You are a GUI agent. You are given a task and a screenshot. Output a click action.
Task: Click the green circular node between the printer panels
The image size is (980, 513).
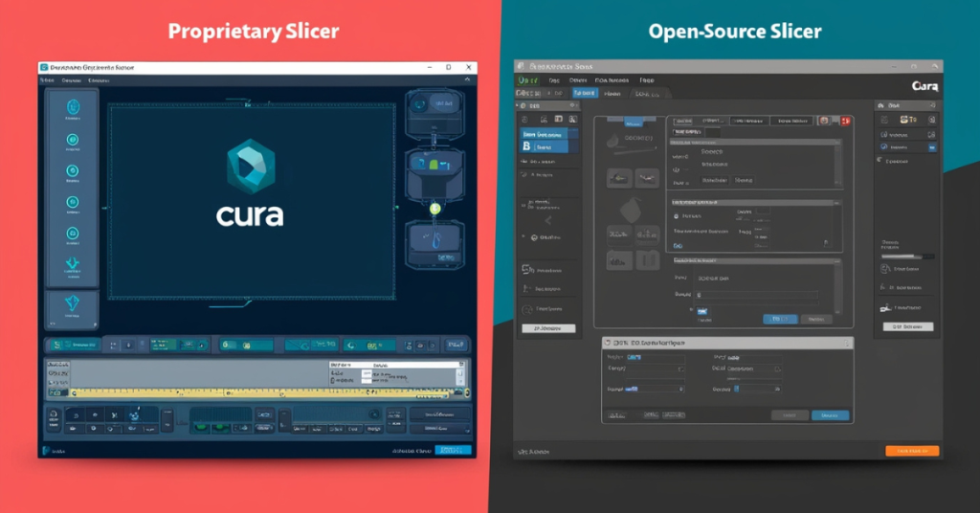(435, 208)
